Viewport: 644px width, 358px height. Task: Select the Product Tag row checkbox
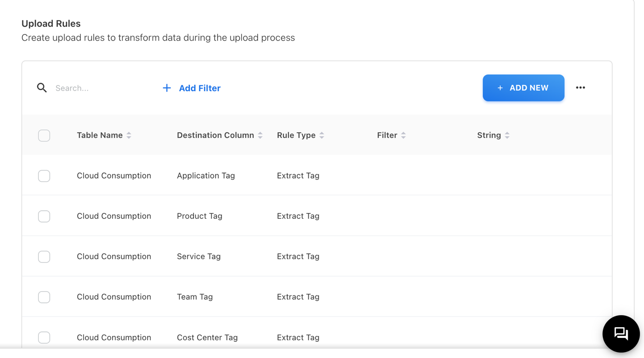[x=44, y=216]
